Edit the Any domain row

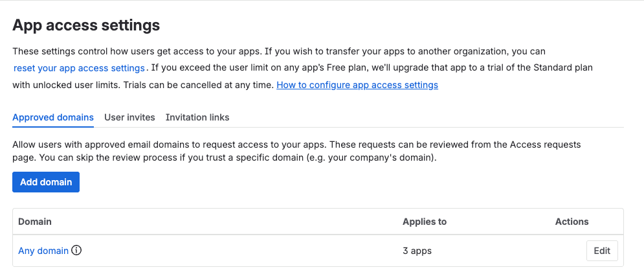(x=602, y=251)
